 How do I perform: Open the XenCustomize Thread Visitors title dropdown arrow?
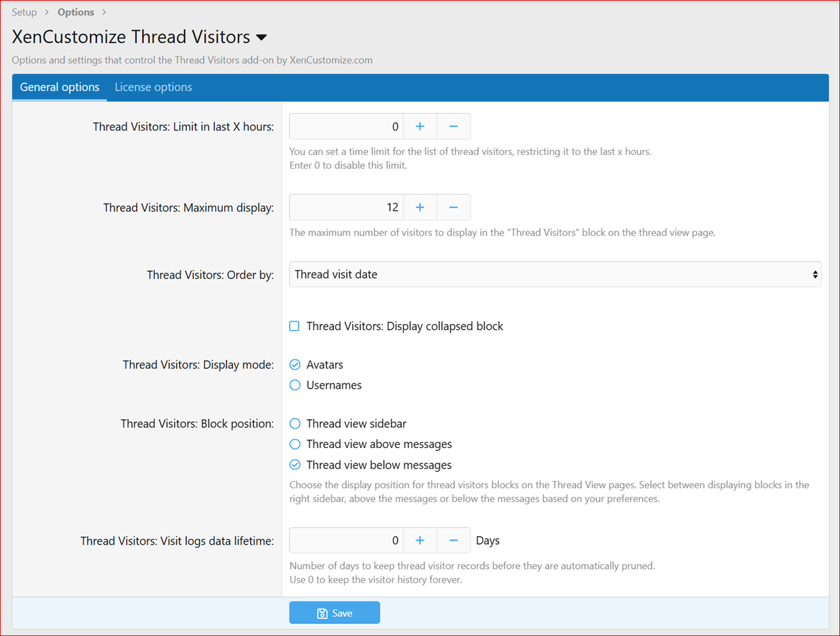261,37
